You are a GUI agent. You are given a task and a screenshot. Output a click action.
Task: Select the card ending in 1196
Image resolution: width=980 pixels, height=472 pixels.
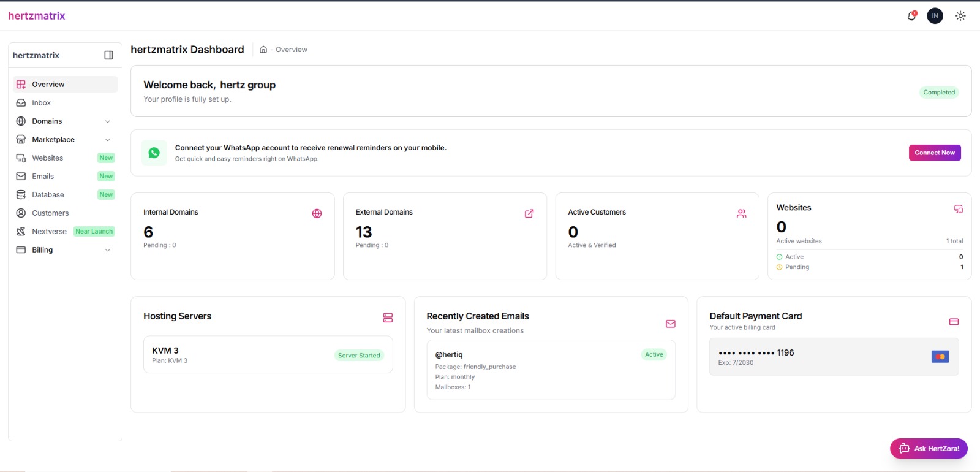(834, 357)
